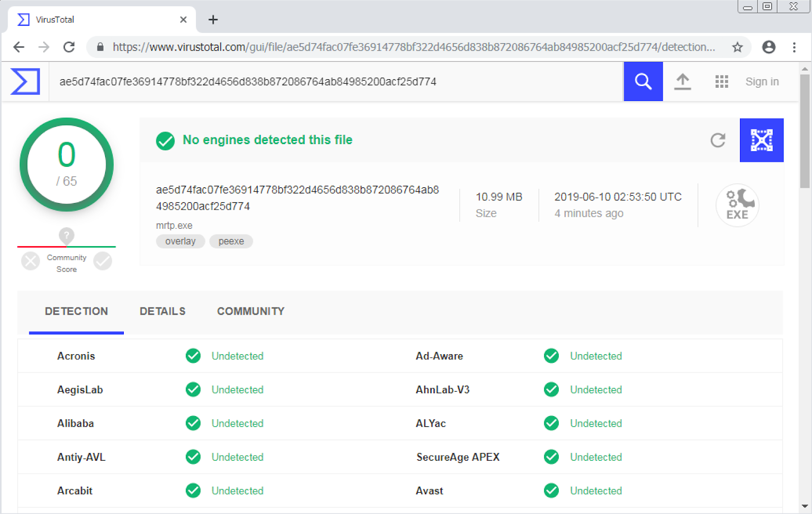This screenshot has height=514, width=812.
Task: Open the blue graph relations icon
Action: [x=761, y=140]
